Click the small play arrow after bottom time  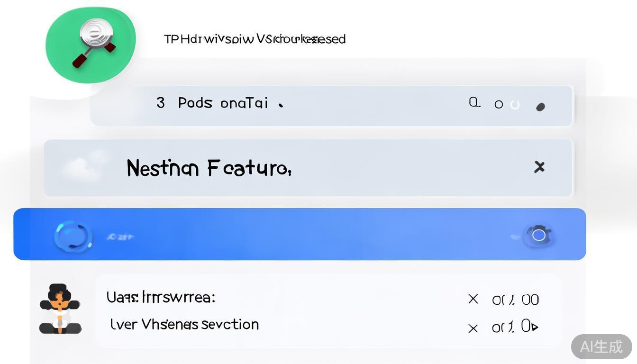click(x=535, y=327)
